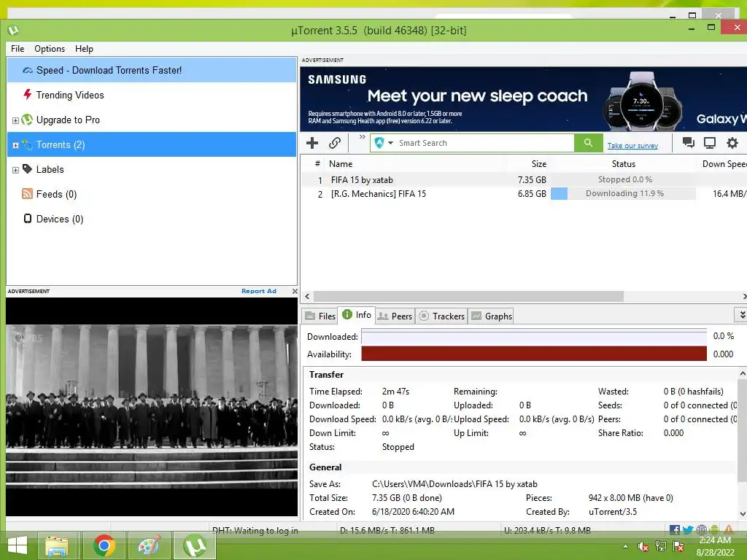Show hidden tray icons arrow
This screenshot has width=747, height=560.
click(x=625, y=547)
